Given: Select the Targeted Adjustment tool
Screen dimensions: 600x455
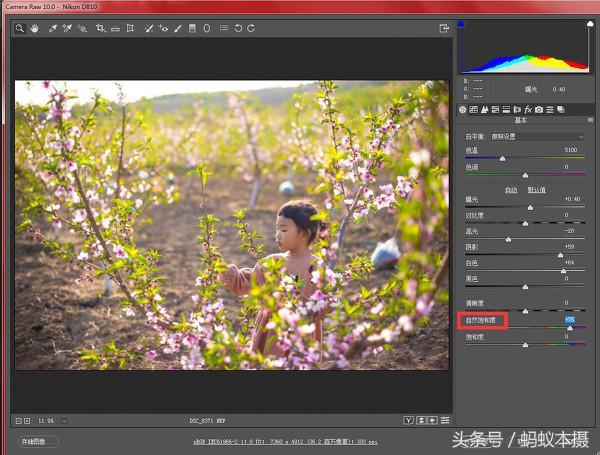Looking at the screenshot, I should click(82, 28).
